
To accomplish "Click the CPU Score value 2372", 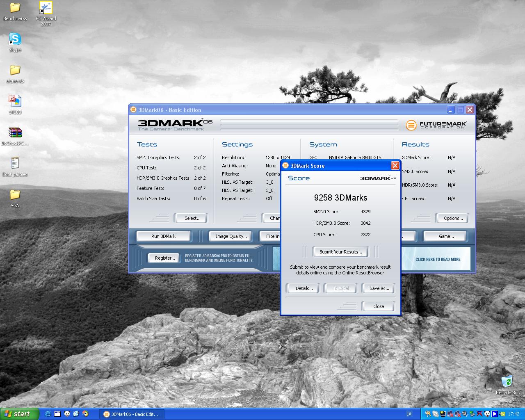I will point(365,235).
